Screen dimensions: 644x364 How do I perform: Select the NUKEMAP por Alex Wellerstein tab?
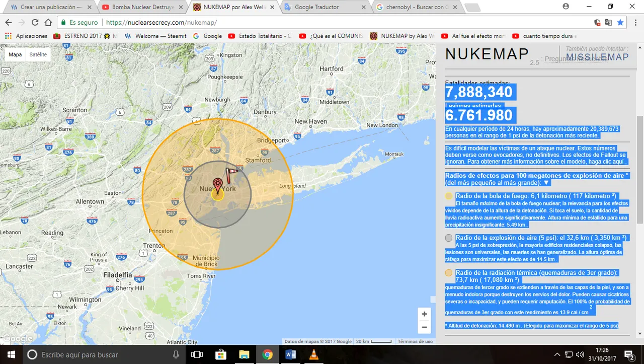(234, 7)
